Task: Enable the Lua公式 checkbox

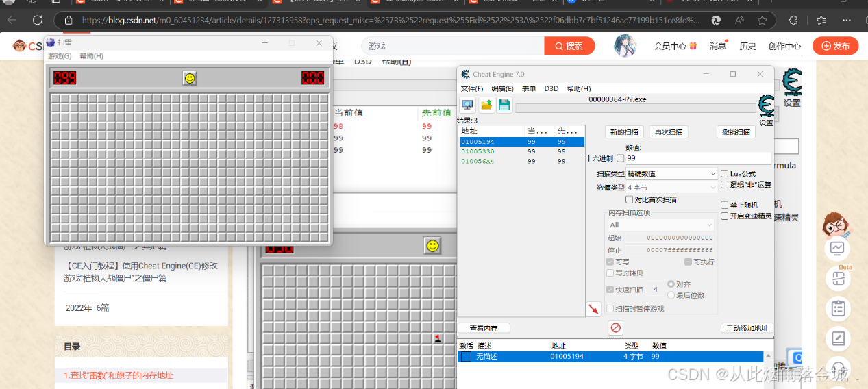Action: pos(725,174)
